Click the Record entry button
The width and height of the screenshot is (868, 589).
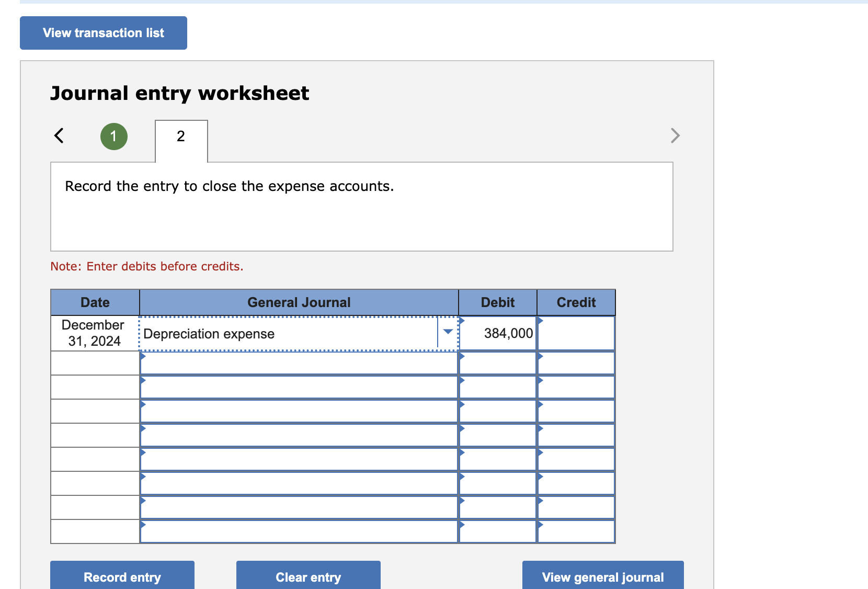[122, 577]
